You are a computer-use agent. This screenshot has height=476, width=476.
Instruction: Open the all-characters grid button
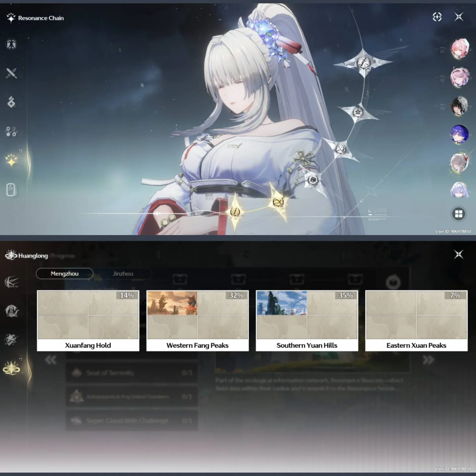[x=459, y=214]
